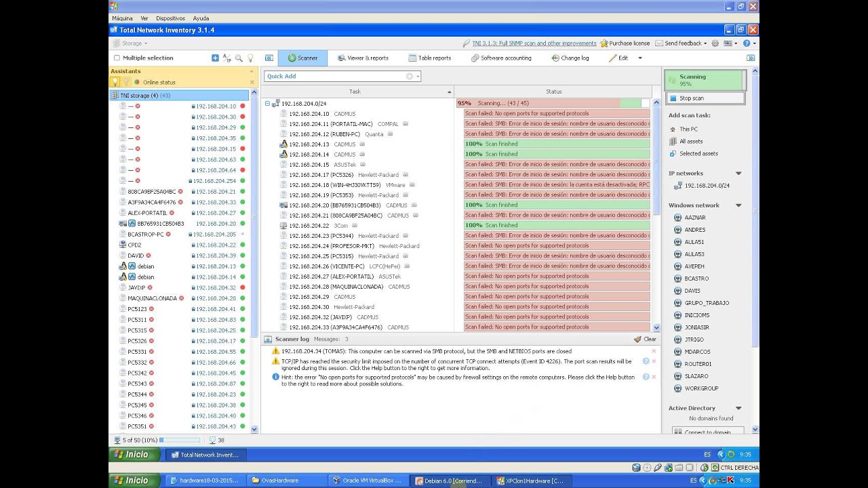This screenshot has height=488, width=868.
Task: Click the Debian icon for 192.168.204.13 in the scan list
Action: [283, 144]
